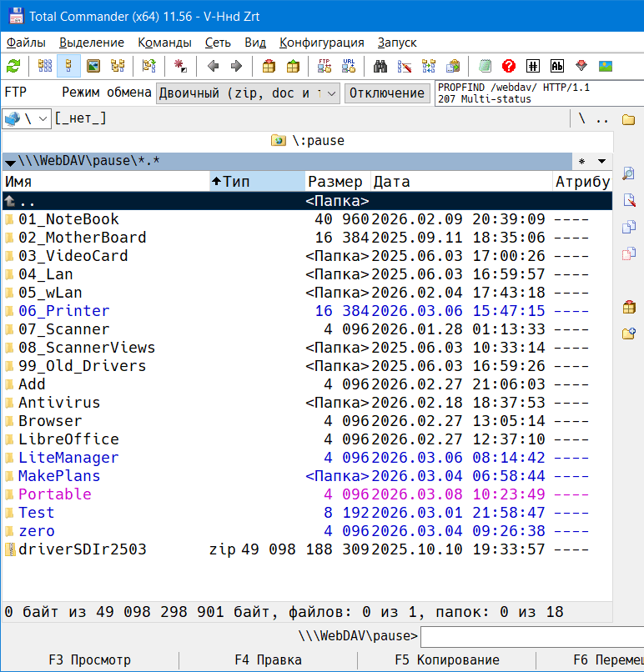
Task: Toggle the highlighted brief view mode button
Action: (x=68, y=66)
